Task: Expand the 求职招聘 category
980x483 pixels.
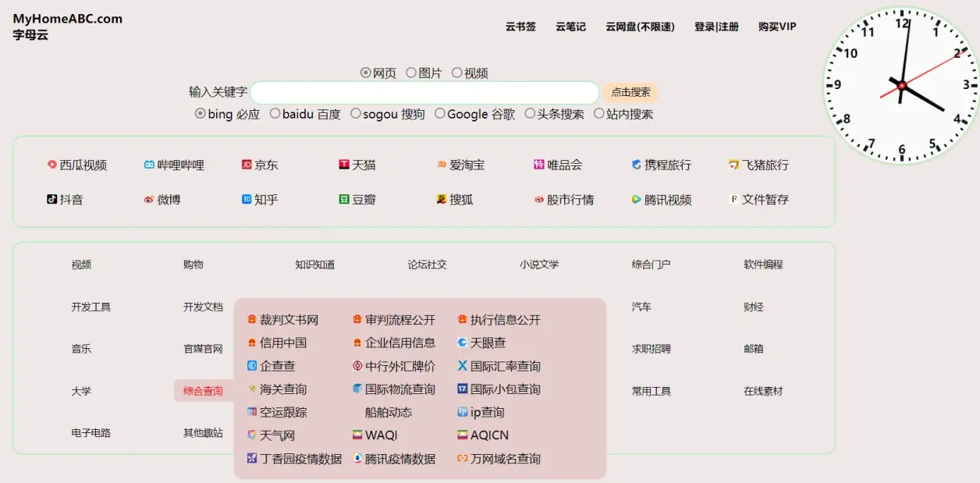Action: pos(652,349)
